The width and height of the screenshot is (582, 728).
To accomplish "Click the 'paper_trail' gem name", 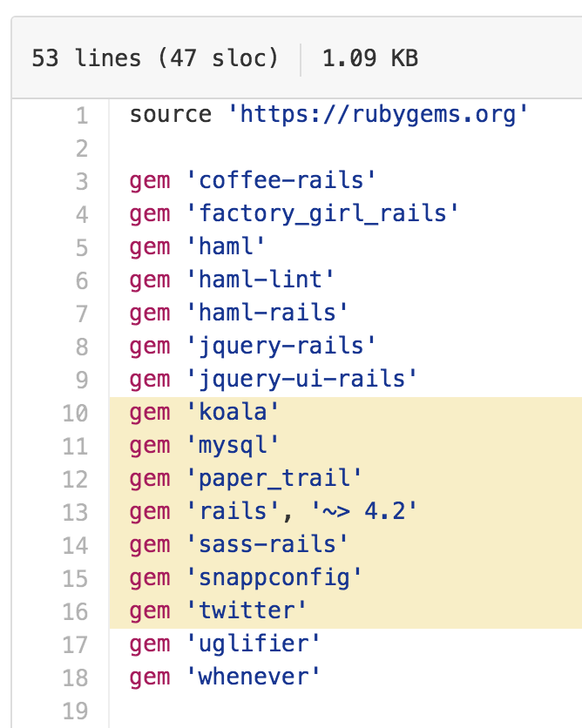I will click(x=274, y=478).
